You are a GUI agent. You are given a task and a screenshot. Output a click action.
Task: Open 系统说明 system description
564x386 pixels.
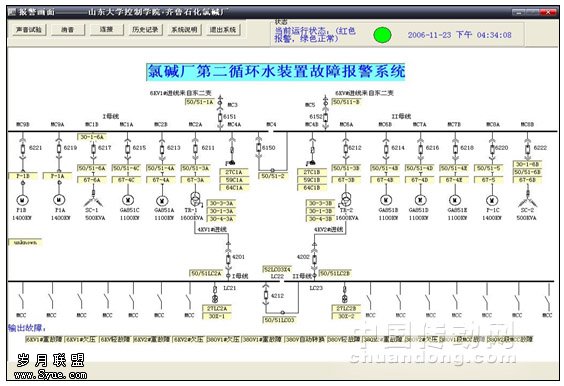(184, 29)
